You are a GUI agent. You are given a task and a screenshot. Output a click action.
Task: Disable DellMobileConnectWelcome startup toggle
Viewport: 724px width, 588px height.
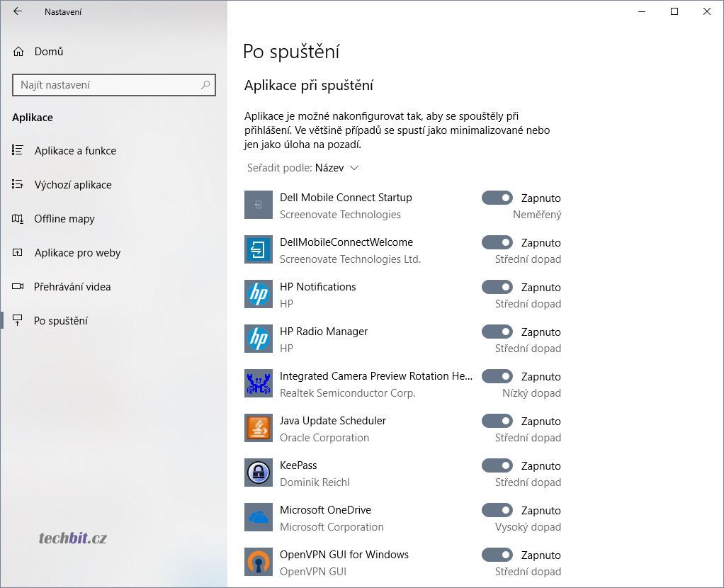(x=497, y=242)
